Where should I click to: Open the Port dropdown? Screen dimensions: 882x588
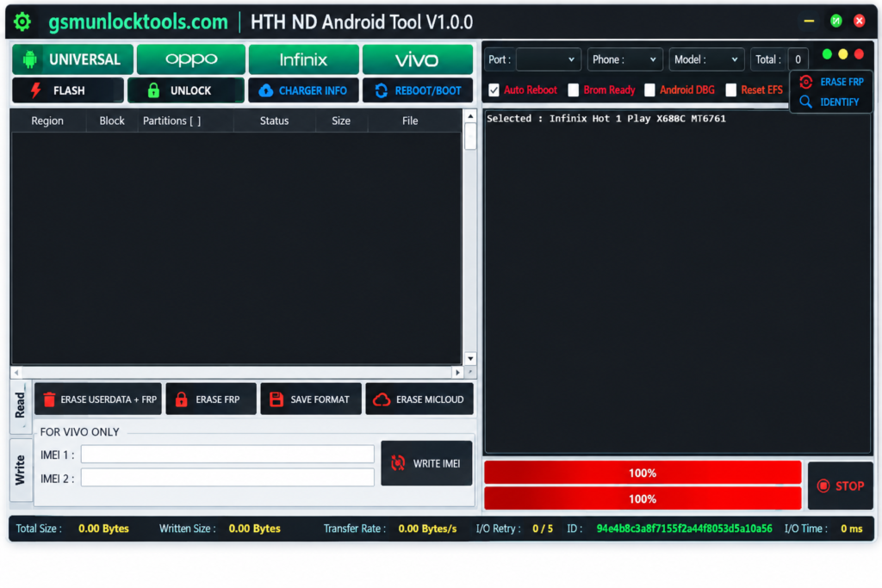tap(549, 59)
